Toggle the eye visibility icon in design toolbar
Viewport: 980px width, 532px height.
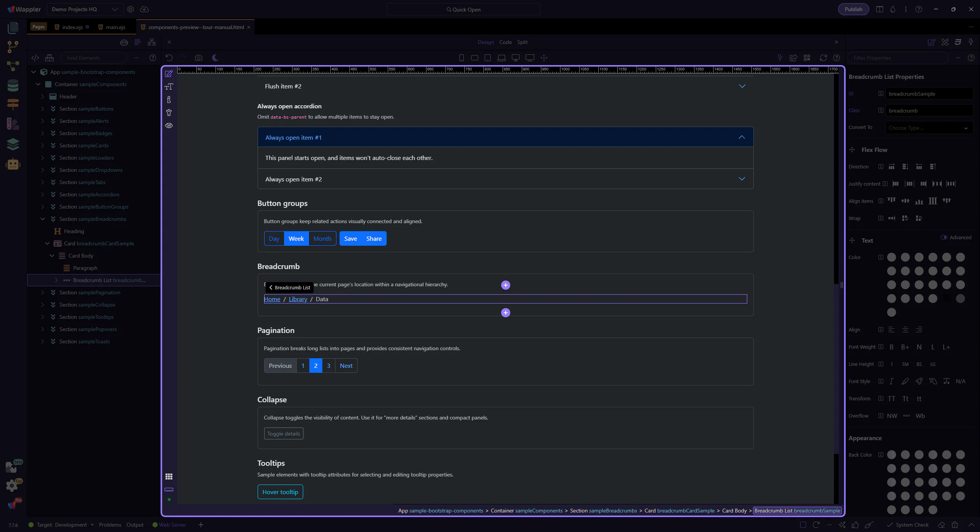click(x=169, y=126)
